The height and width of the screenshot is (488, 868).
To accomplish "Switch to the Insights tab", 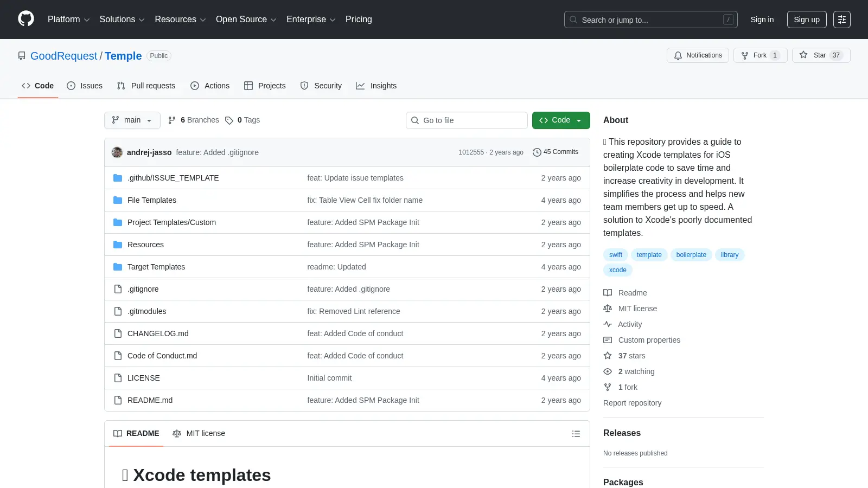I will point(376,86).
